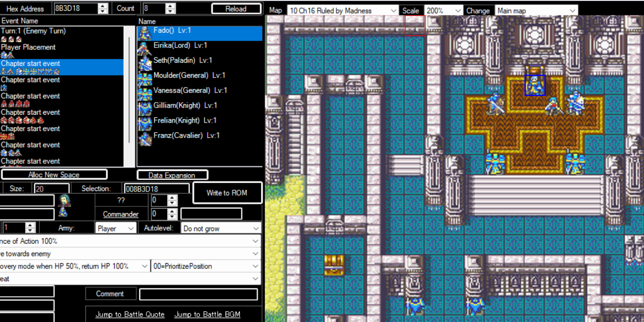Viewport: 644px width, 322px height.
Task: Click Write to ROM
Action: (227, 193)
